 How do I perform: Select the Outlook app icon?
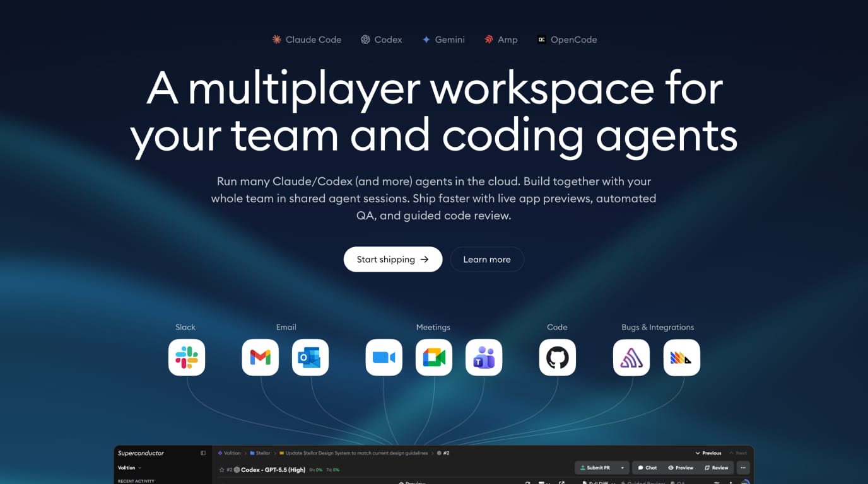pos(310,357)
